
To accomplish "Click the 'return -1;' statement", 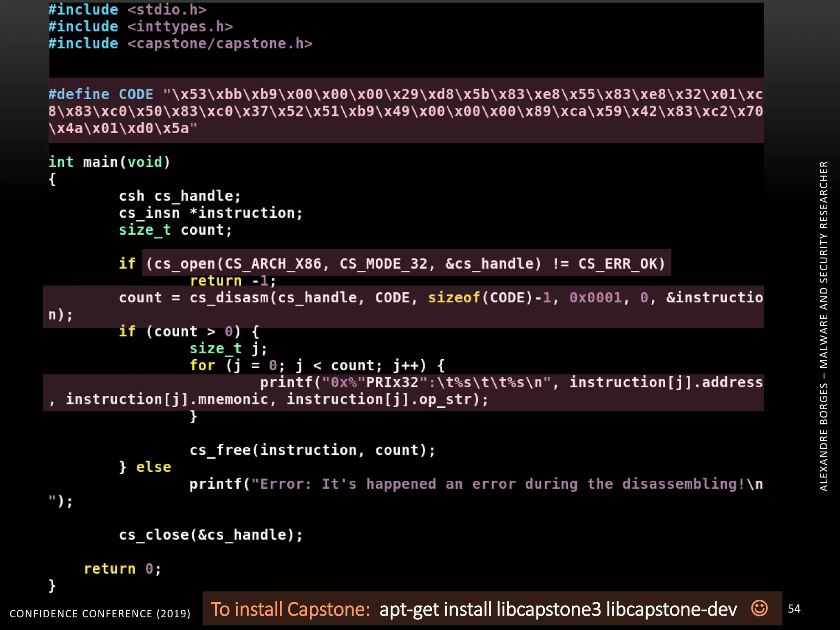I will pos(233,281).
